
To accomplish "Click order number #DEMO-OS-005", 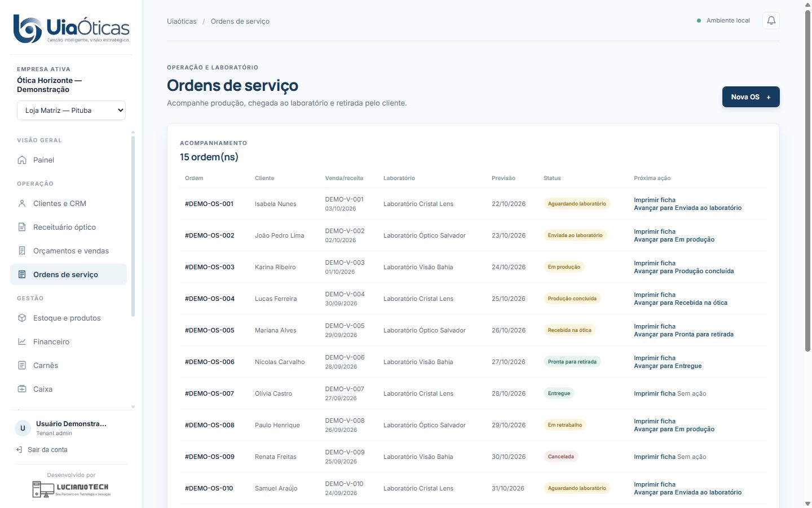I will 210,330.
